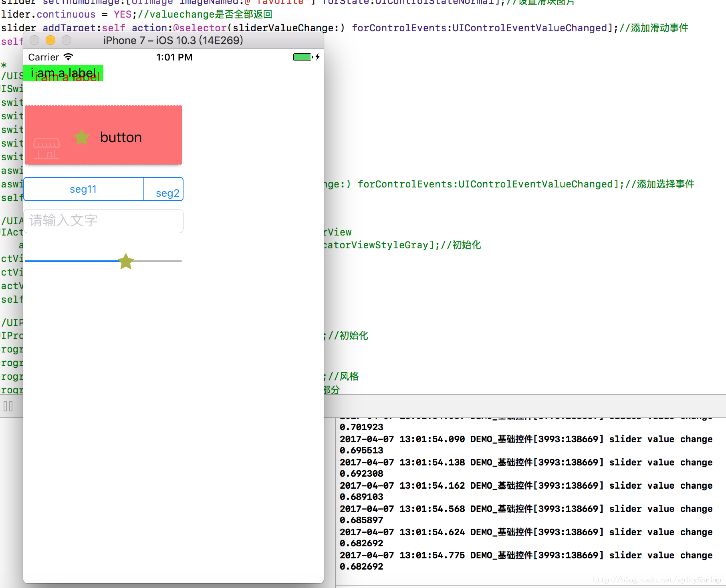
Task: Click the console log line timestamped 13:01:54.568
Action: [526, 509]
